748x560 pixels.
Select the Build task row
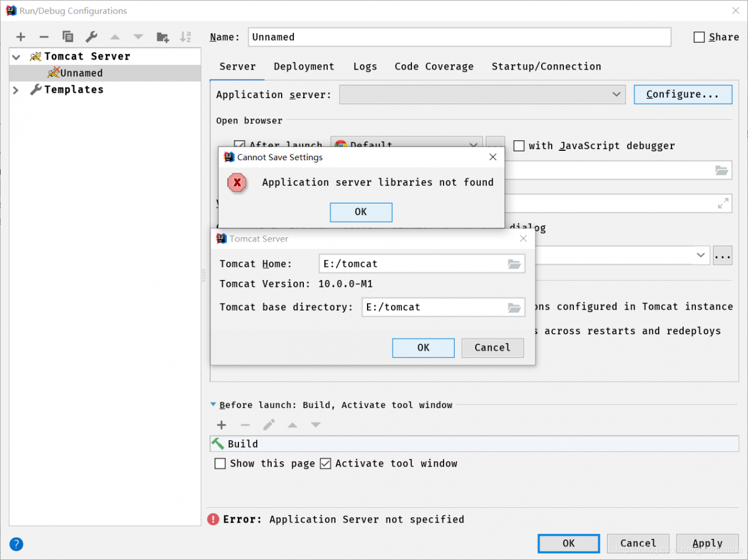[x=474, y=444]
